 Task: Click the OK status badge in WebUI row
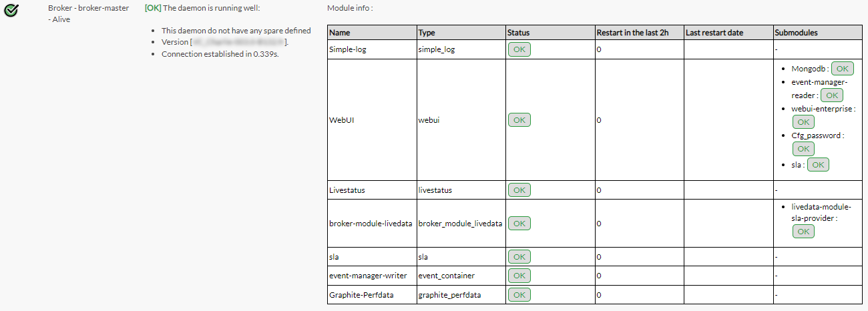coord(519,120)
